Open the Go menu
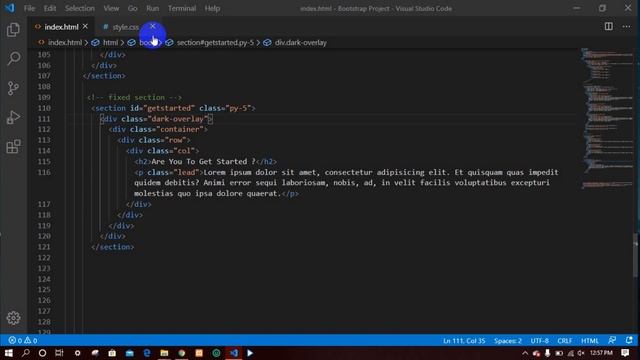Image resolution: width=640 pixels, height=360 pixels. pos(132,8)
